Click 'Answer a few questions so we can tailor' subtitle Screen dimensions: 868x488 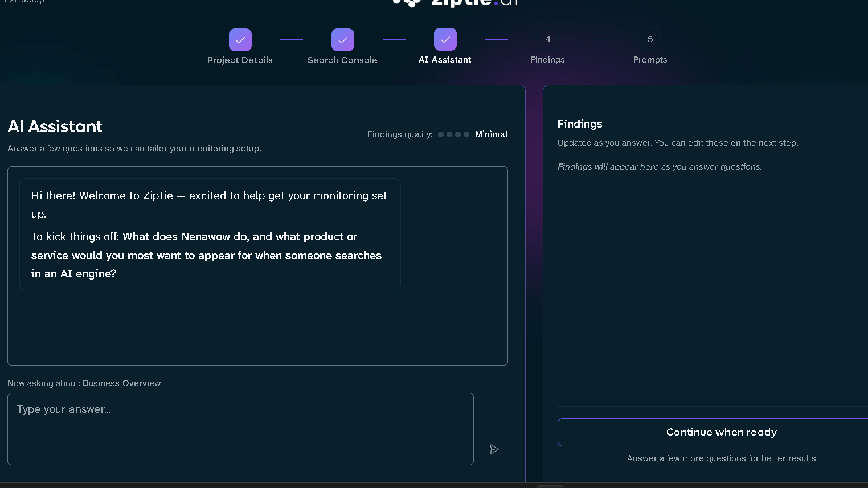pyautogui.click(x=134, y=149)
